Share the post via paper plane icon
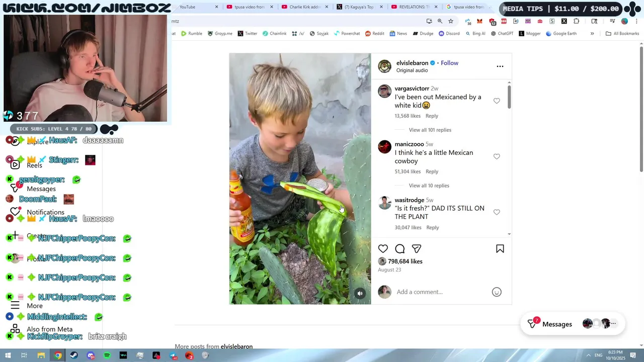The height and width of the screenshot is (362, 644). click(417, 249)
